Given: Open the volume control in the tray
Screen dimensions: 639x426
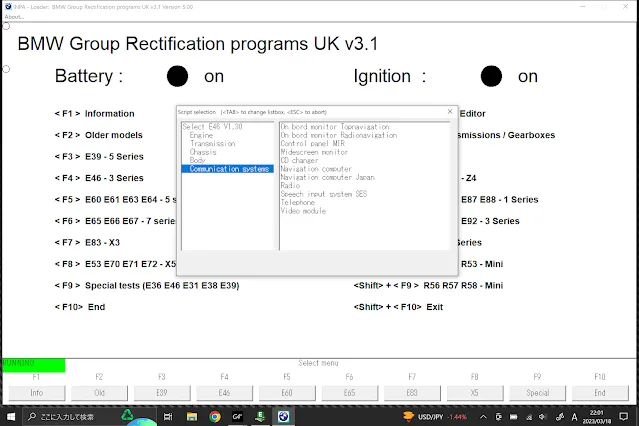Looking at the screenshot, I should tap(542, 417).
